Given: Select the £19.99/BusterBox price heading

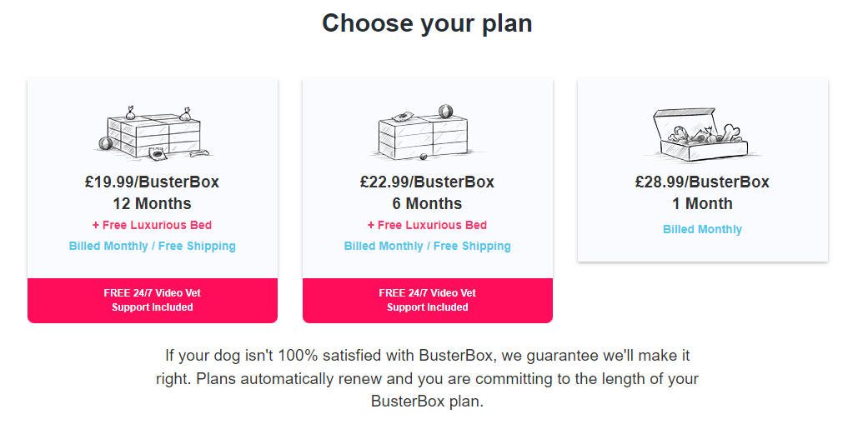Looking at the screenshot, I should [x=152, y=182].
